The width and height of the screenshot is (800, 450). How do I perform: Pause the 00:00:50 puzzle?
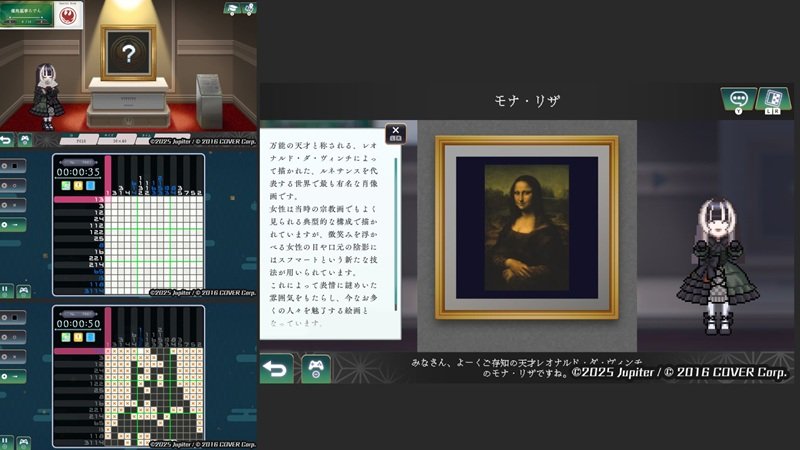tap(6, 442)
